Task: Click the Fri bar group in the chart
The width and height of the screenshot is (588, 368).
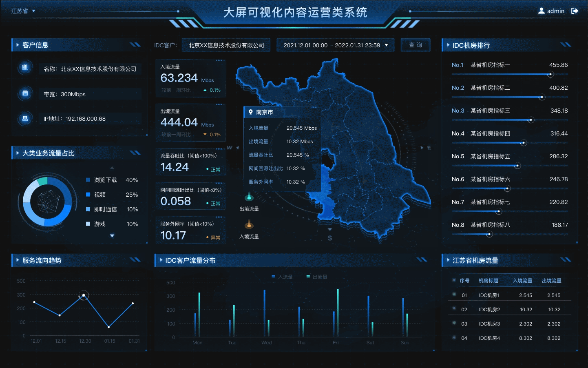Action: click(x=336, y=313)
